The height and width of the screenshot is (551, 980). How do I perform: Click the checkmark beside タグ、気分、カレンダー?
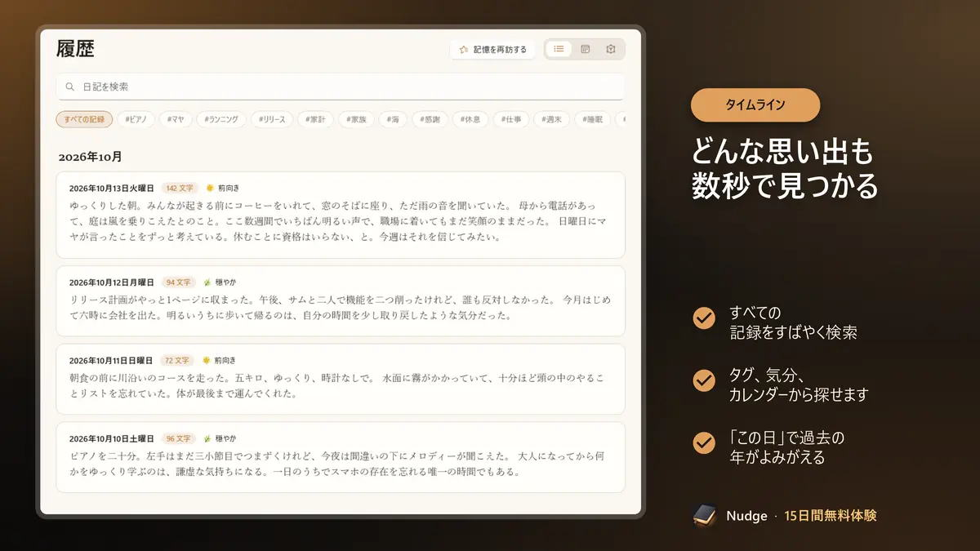point(704,380)
